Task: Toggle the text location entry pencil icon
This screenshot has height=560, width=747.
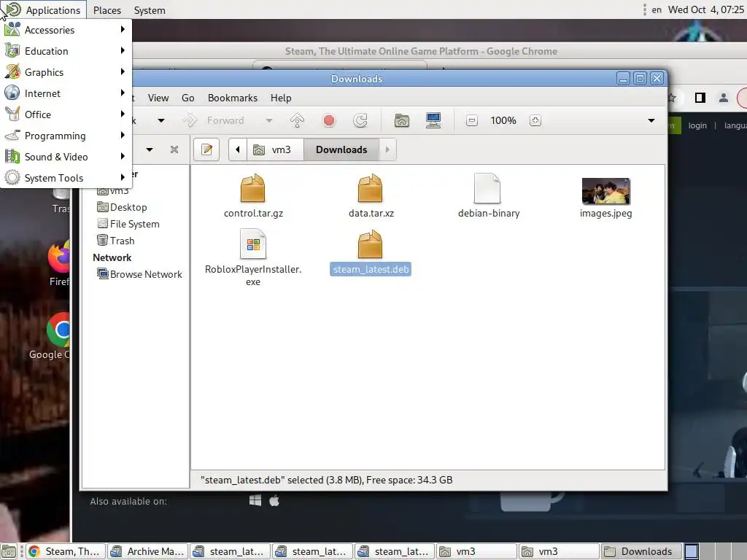Action: (x=206, y=149)
